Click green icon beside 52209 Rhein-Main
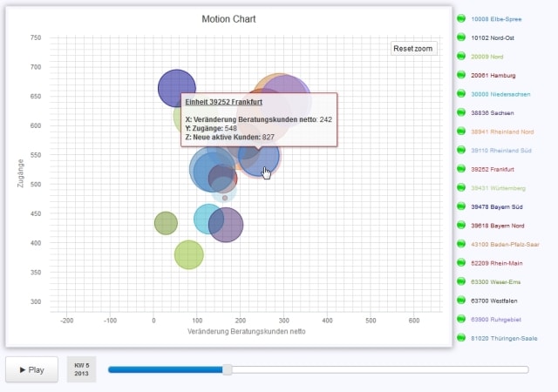Viewport: 558px width, 392px height. pos(461,262)
